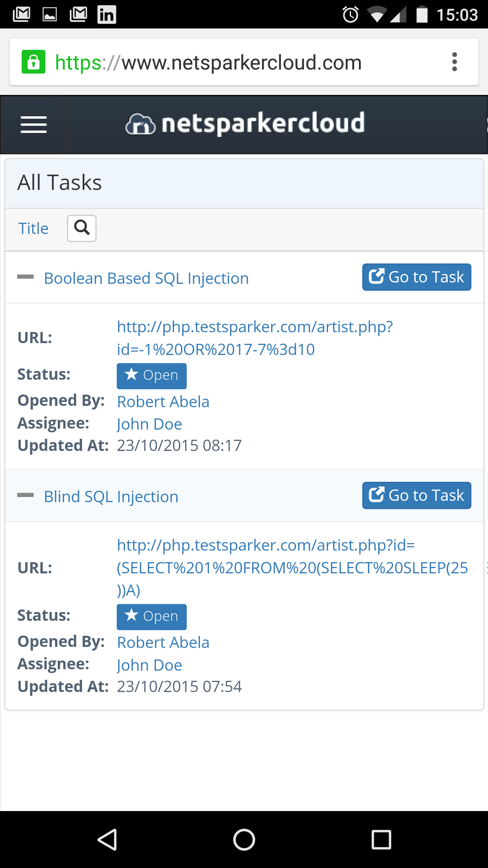Tap the Android recent apps button
Image resolution: width=488 pixels, height=868 pixels.
click(381, 840)
